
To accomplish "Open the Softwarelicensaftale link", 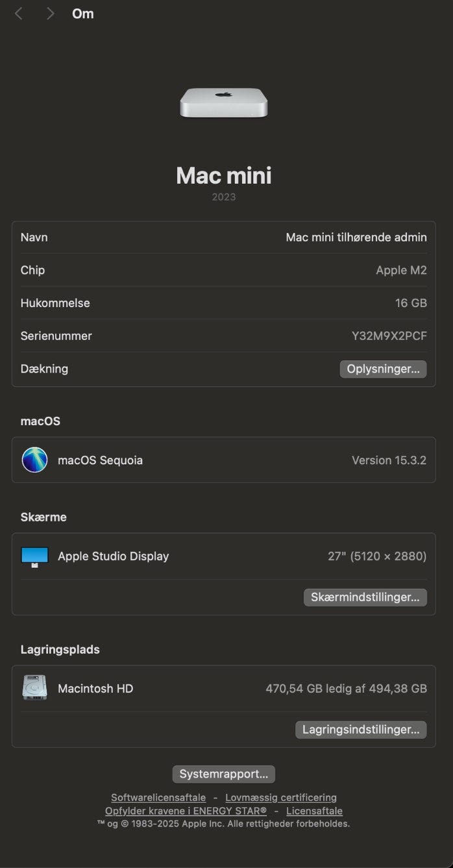I will pyautogui.click(x=158, y=797).
